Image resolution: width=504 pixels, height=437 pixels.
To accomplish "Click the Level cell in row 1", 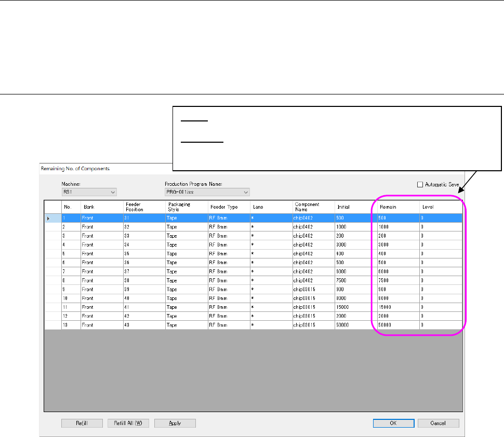I will click(441, 218).
